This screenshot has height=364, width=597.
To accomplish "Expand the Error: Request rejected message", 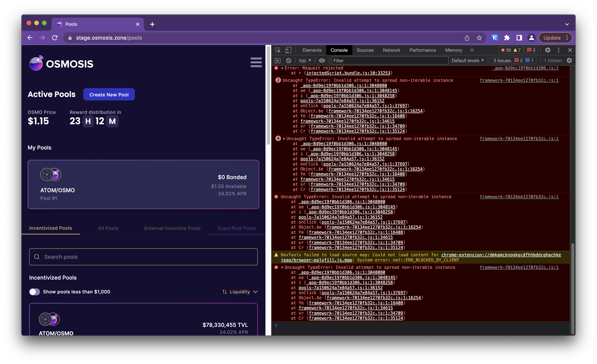I will click(282, 68).
